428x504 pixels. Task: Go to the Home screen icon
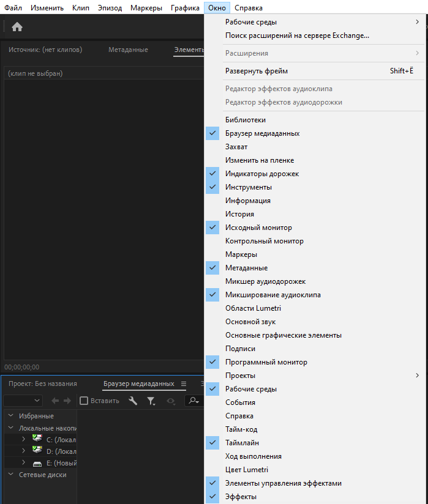[x=17, y=27]
